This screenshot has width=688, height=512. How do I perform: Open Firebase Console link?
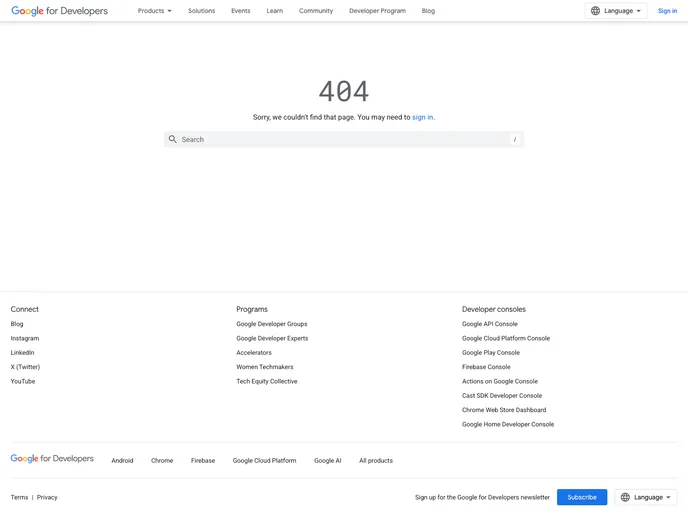[486, 367]
